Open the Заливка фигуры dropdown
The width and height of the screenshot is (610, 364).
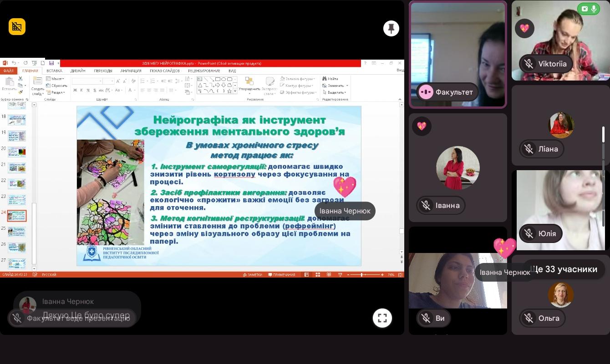coord(298,79)
